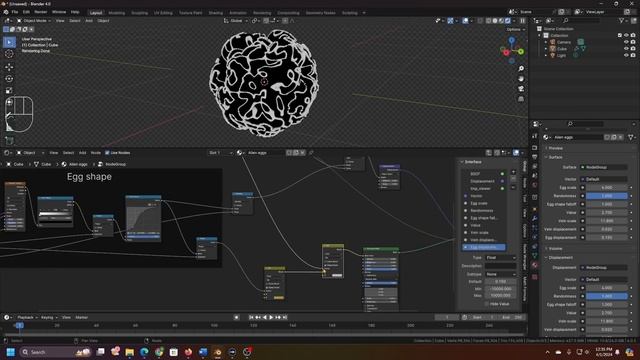Image resolution: width=640 pixels, height=360 pixels.
Task: Open the File menu
Action: coord(15,12)
